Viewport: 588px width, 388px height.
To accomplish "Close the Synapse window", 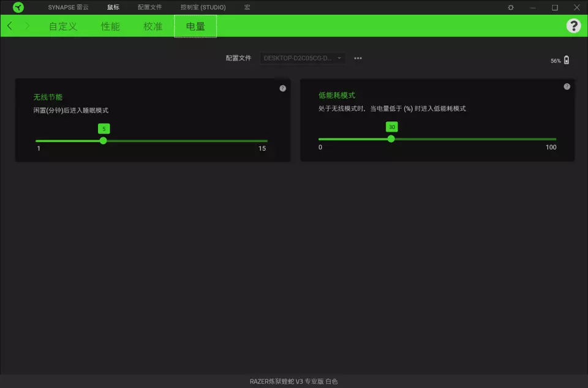I will [x=577, y=7].
